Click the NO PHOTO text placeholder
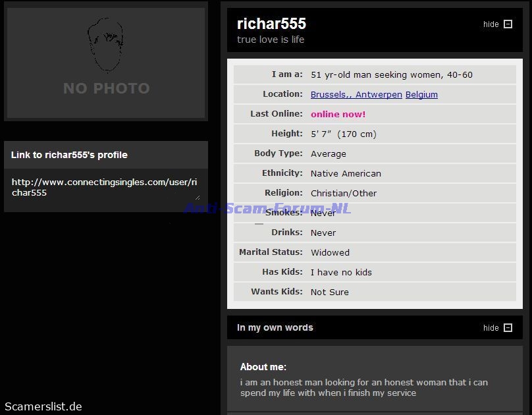The height and width of the screenshot is (415, 532). [x=106, y=88]
